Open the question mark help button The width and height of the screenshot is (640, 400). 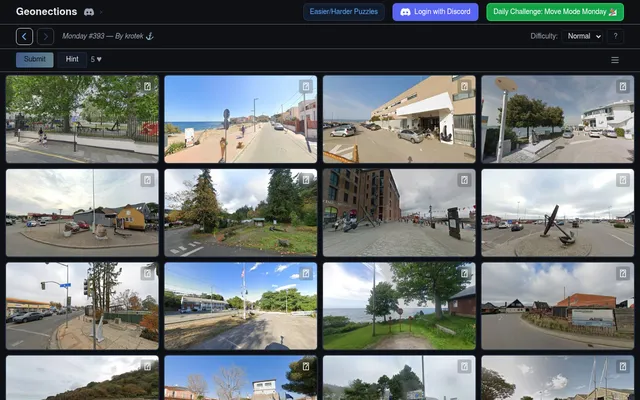point(615,36)
